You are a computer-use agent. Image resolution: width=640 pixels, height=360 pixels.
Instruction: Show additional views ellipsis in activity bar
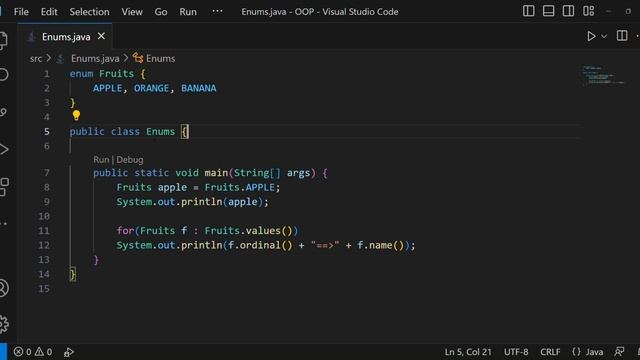point(4,224)
